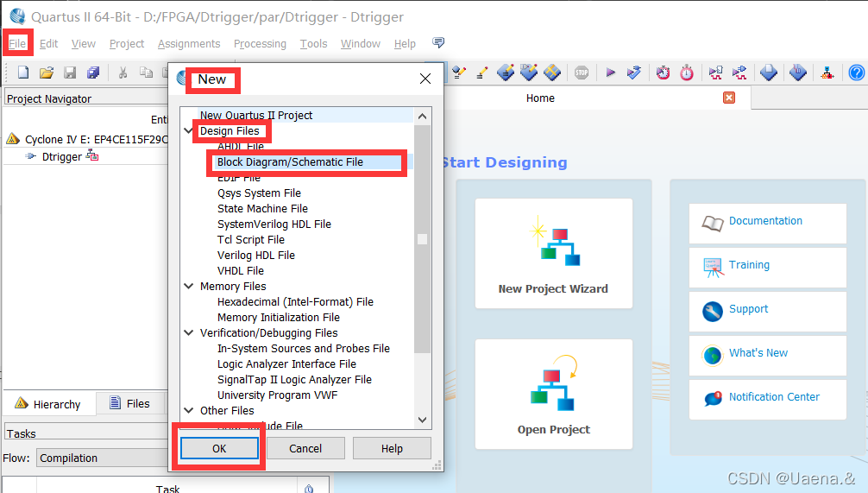Click the Help button in New dialog

392,448
